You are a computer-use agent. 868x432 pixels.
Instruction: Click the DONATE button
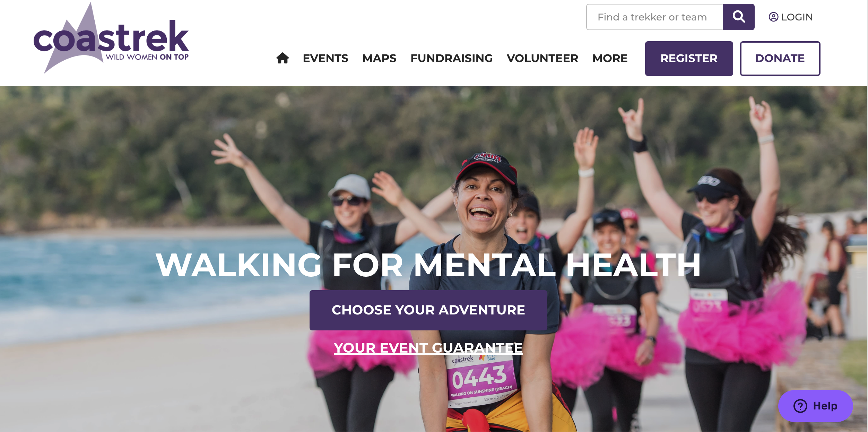pos(780,59)
